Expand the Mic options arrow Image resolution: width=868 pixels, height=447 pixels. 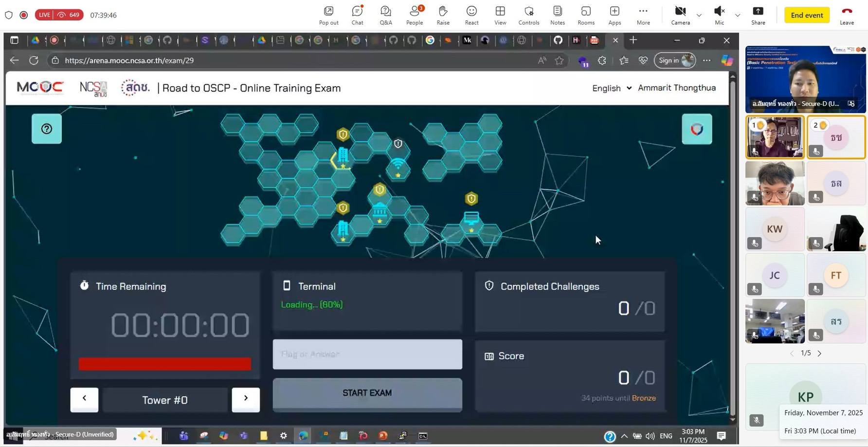coord(738,16)
